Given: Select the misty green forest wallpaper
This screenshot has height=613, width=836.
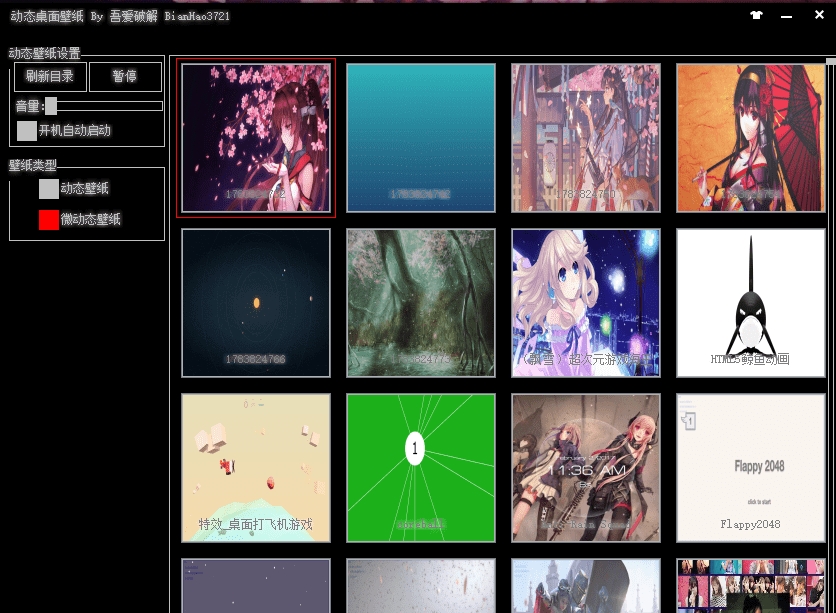Looking at the screenshot, I should point(421,303).
